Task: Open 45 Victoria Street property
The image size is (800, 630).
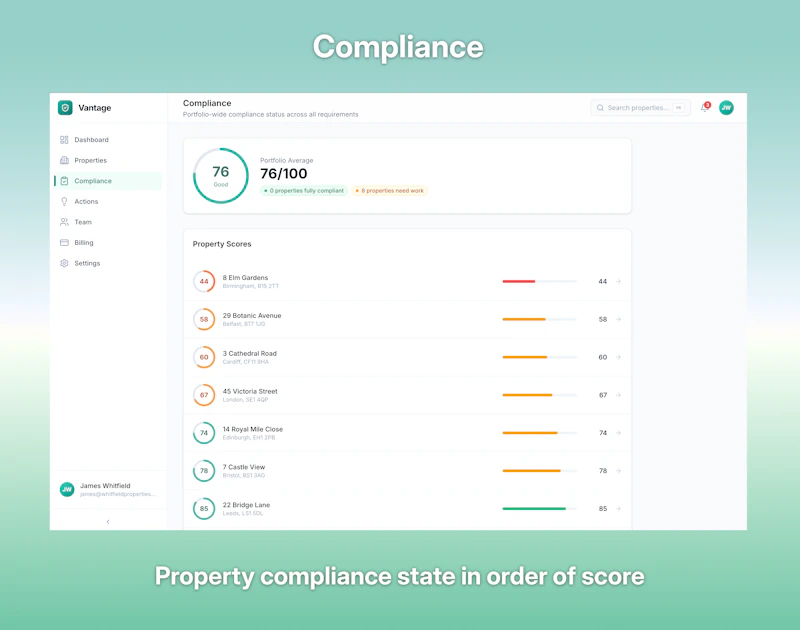Action: tap(407, 395)
